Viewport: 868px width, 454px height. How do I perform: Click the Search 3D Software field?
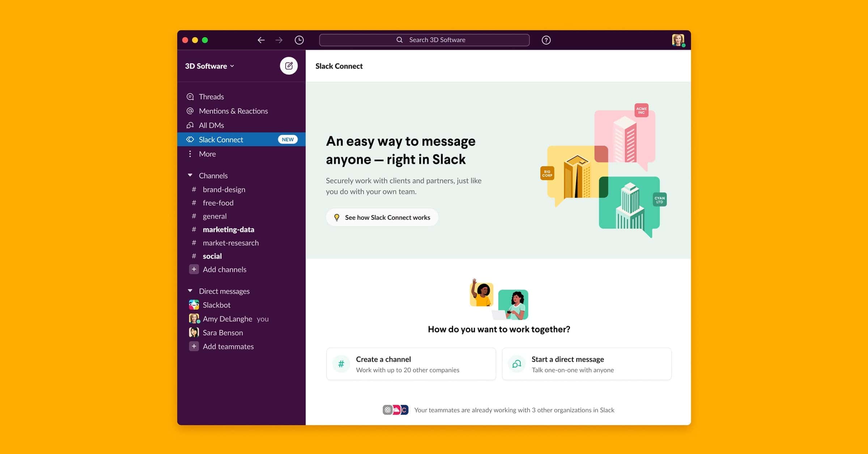(x=424, y=40)
